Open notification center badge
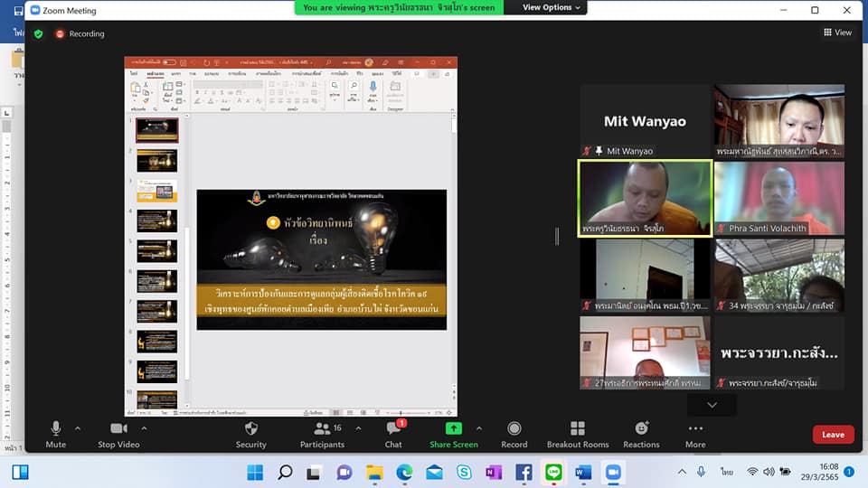 [849, 472]
